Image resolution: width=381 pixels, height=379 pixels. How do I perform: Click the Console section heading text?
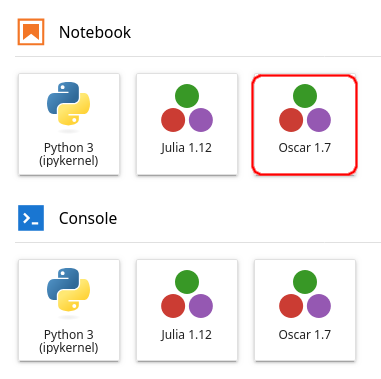coord(88,218)
